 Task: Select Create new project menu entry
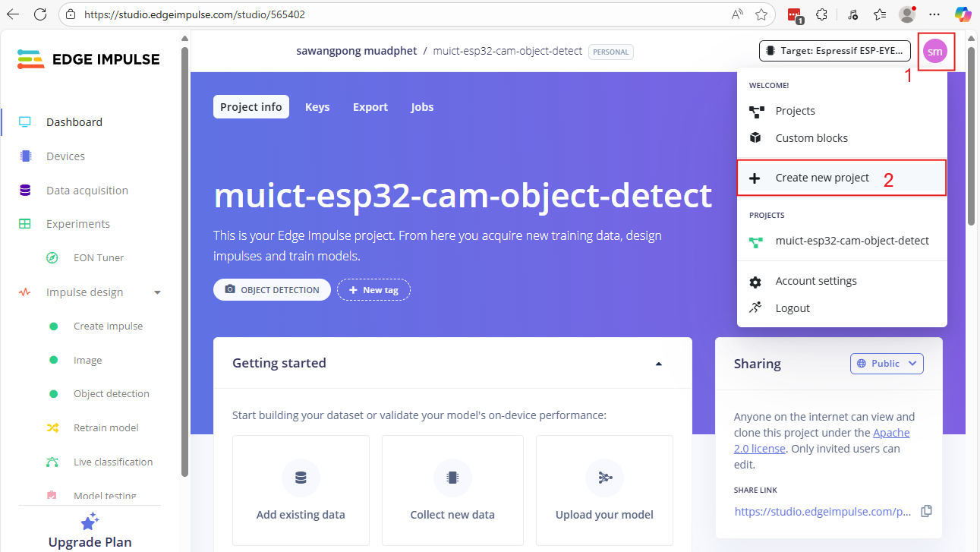click(822, 178)
